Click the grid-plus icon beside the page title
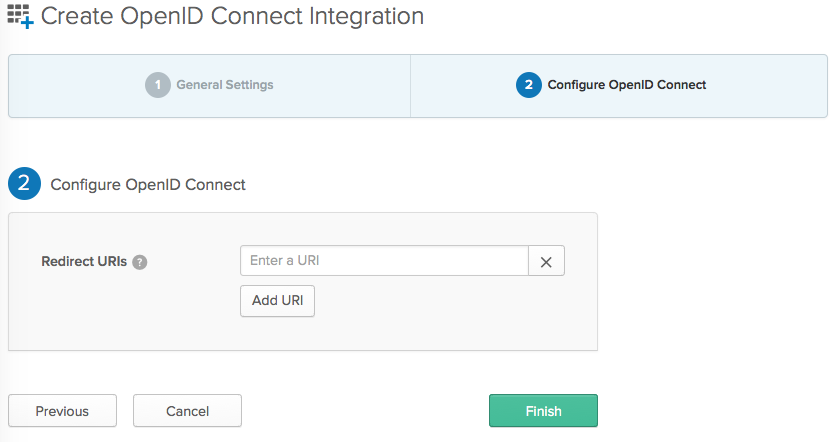Screen dimensions: 836x442 [20, 17]
